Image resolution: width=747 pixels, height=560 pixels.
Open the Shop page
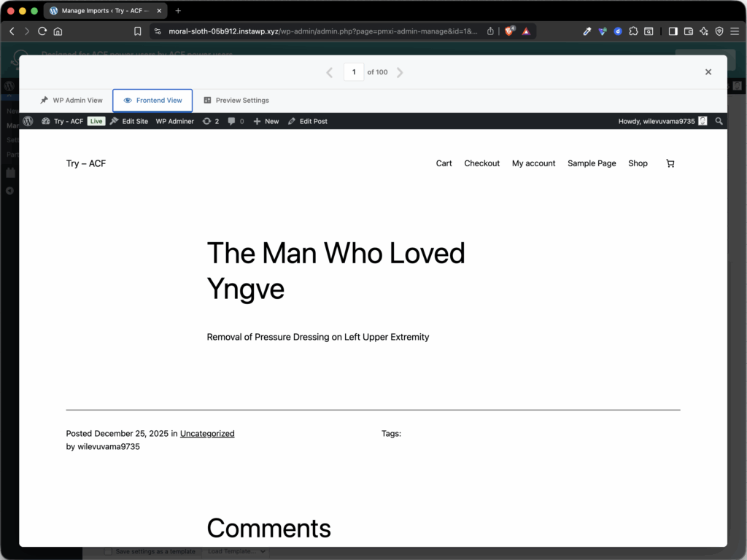[638, 163]
